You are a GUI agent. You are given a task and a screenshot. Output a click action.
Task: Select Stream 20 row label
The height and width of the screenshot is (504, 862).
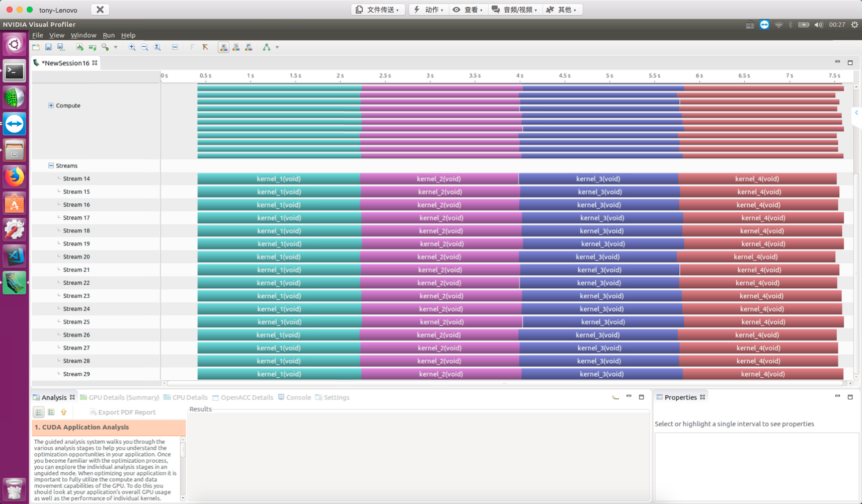click(x=76, y=257)
